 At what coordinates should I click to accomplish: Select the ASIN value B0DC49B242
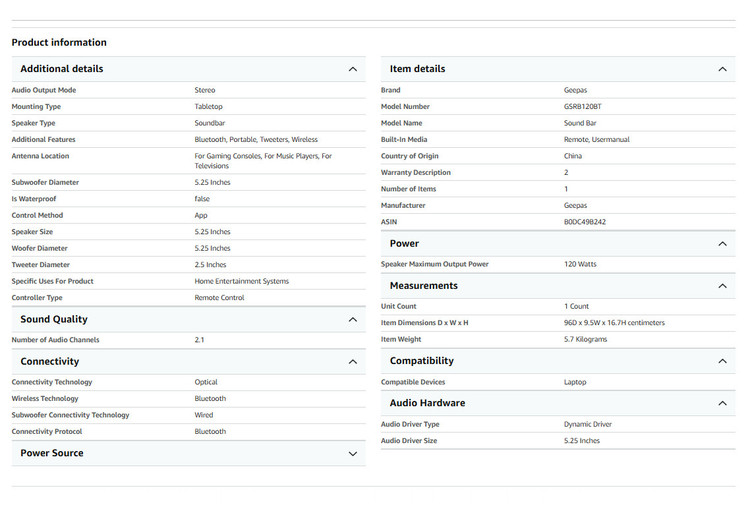point(585,222)
